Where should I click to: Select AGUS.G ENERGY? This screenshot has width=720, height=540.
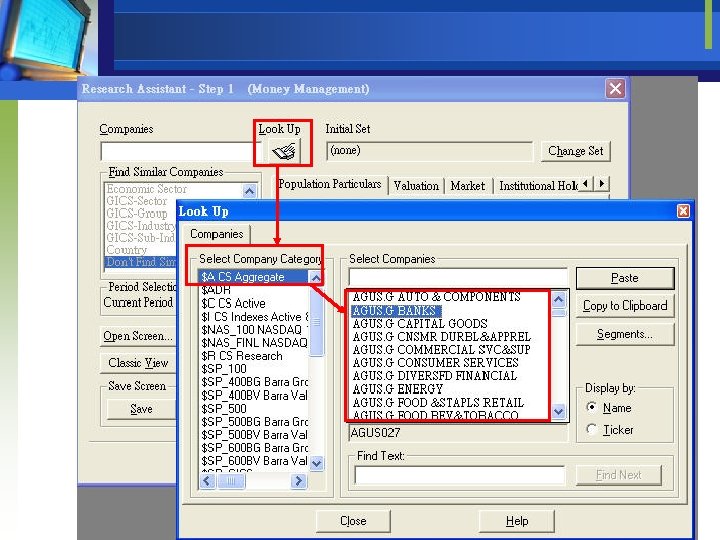point(398,389)
